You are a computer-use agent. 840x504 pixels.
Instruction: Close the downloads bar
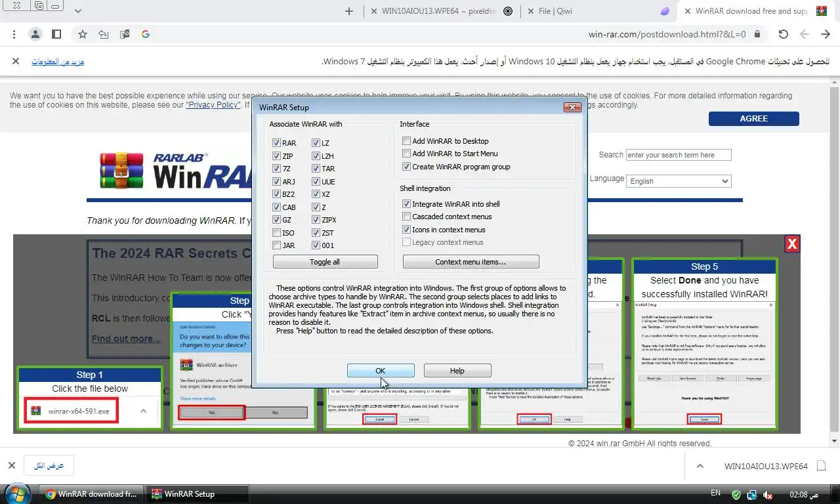pyautogui.click(x=11, y=465)
